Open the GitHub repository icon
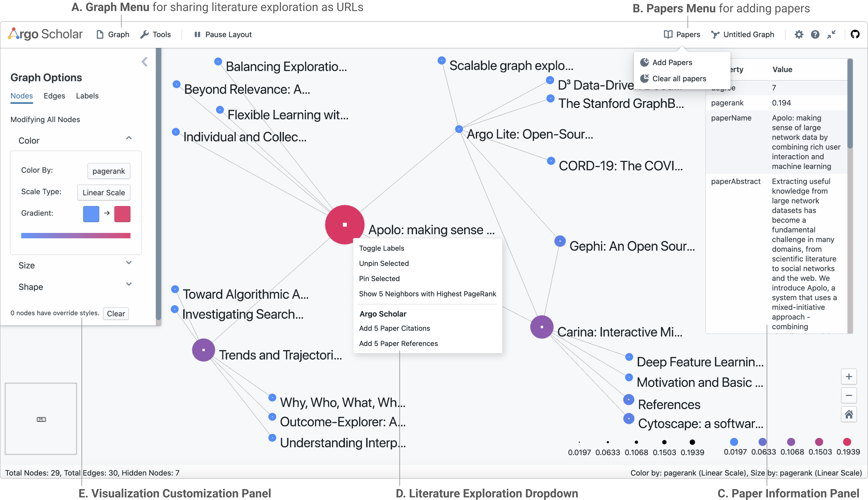The height and width of the screenshot is (500, 868). point(855,34)
